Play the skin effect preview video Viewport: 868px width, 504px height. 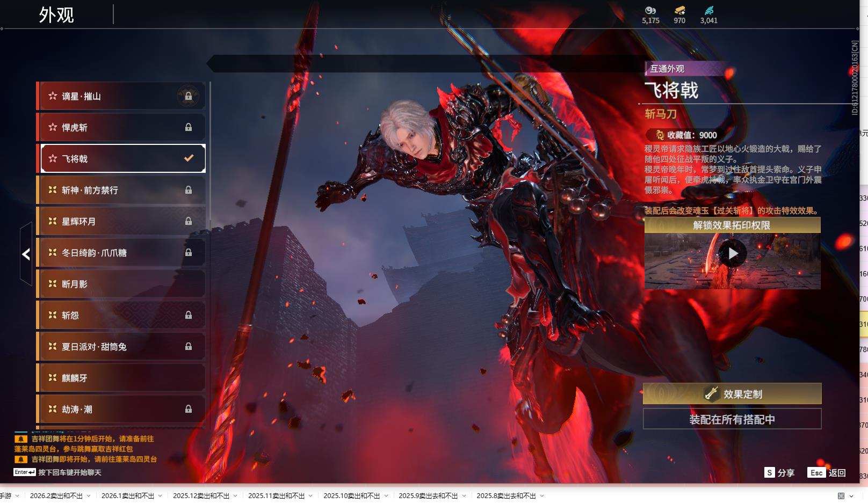(732, 253)
